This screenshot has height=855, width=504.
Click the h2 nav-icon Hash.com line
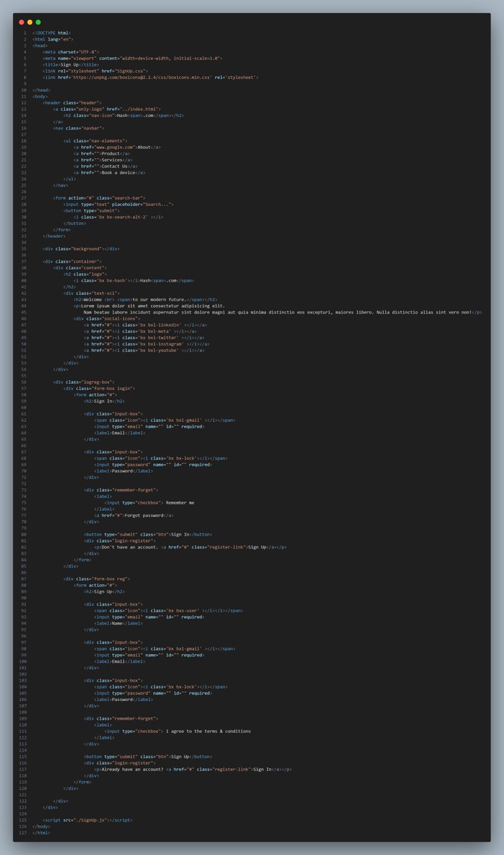point(124,115)
